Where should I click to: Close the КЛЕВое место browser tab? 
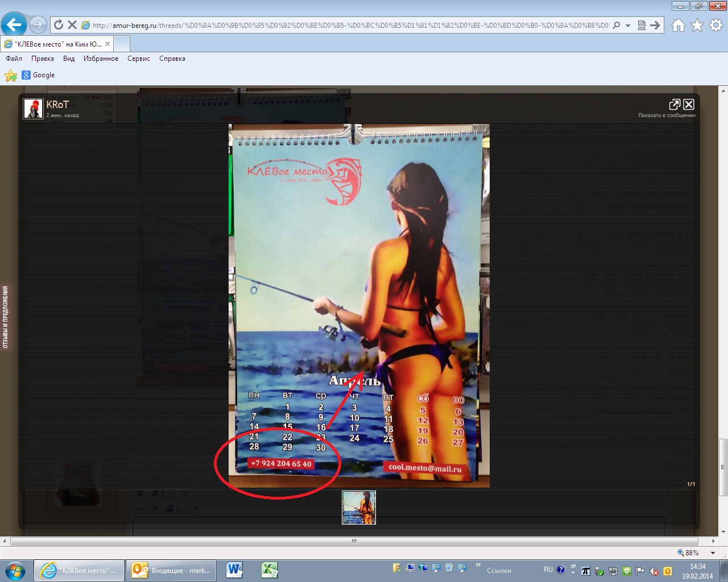pos(107,44)
